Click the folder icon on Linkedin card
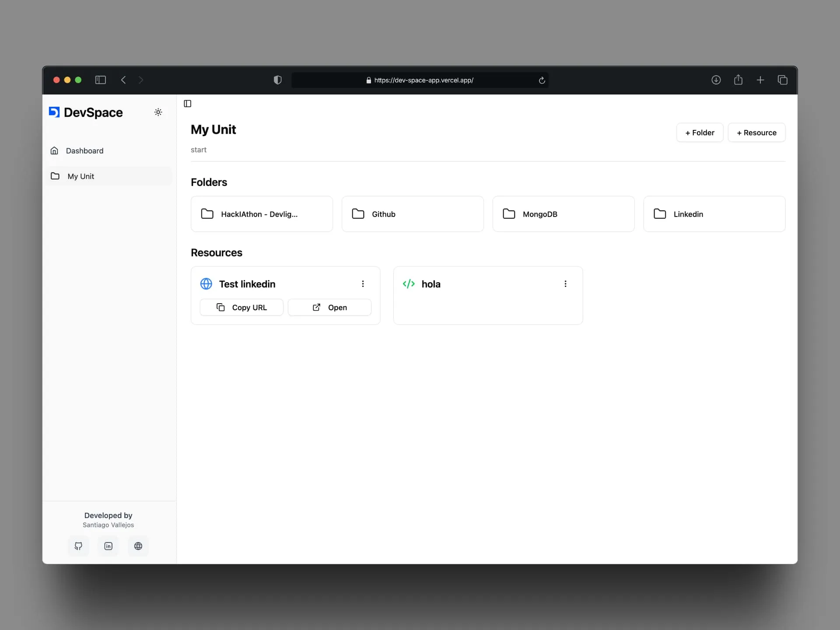 660,214
